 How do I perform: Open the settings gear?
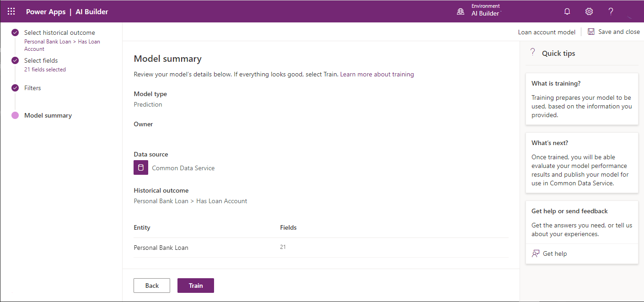[x=589, y=11]
